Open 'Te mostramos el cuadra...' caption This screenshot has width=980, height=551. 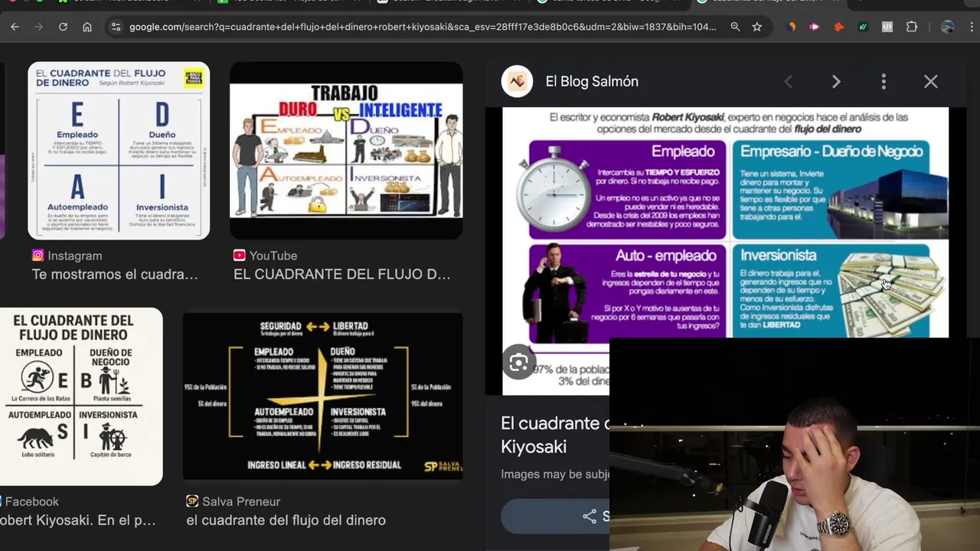[x=115, y=274]
